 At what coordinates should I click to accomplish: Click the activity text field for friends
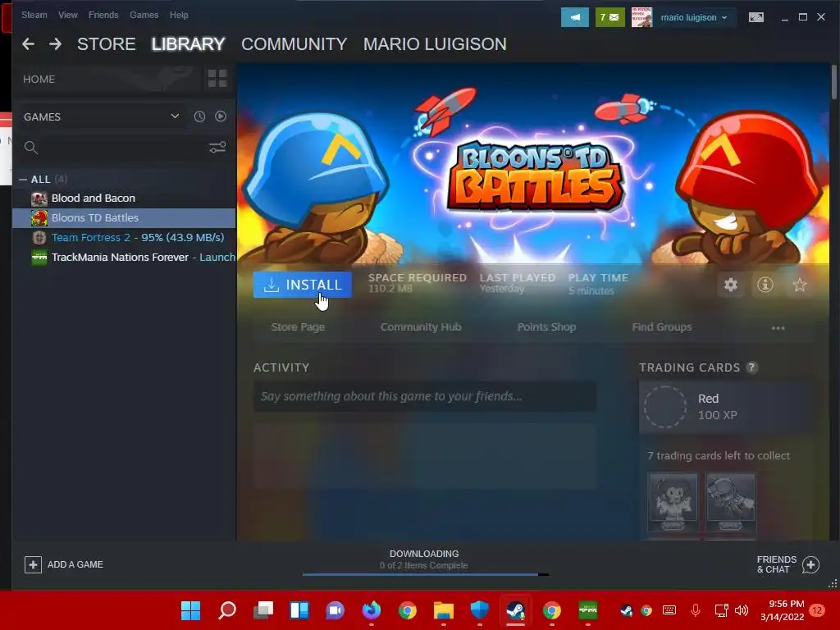(x=425, y=396)
